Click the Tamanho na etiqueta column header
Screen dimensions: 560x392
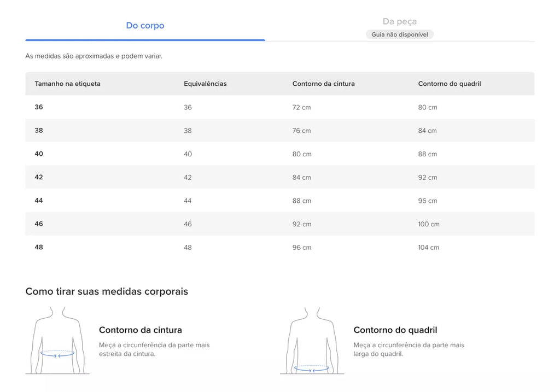click(67, 84)
